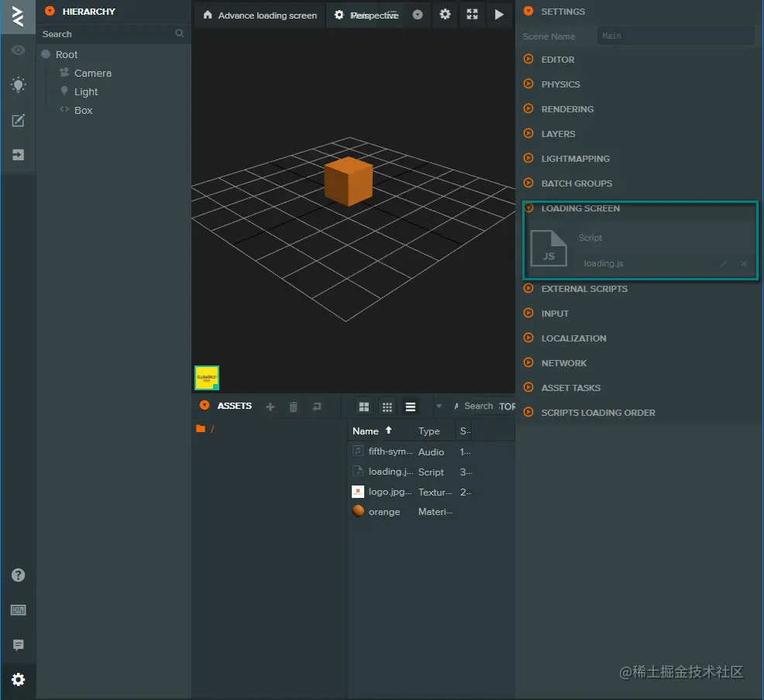Select the Camera entity in hierarchy
Screen dimensions: 764x700
(92, 73)
